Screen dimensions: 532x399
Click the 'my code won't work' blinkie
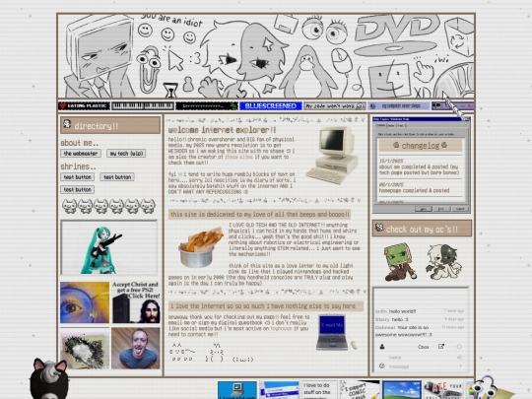pos(335,105)
